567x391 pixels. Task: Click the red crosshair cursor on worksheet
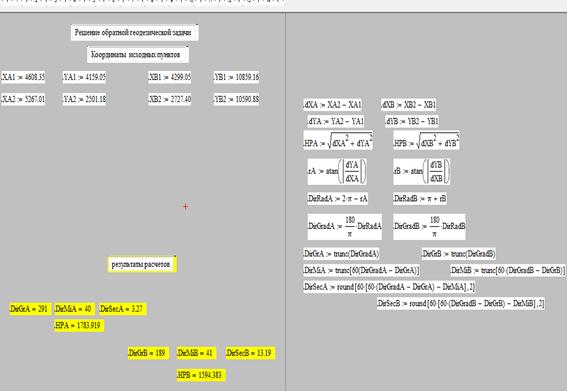(x=186, y=206)
